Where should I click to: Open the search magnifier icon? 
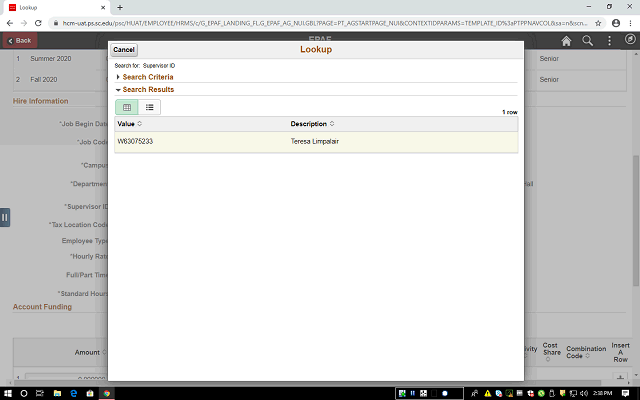coord(587,40)
